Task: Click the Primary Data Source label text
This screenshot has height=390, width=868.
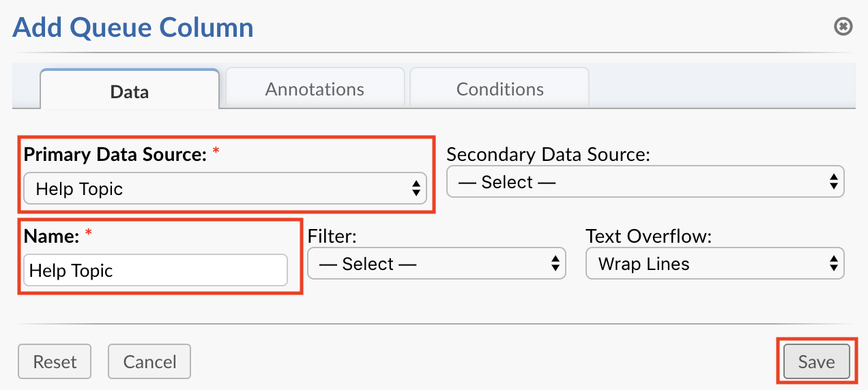Action: tap(115, 155)
